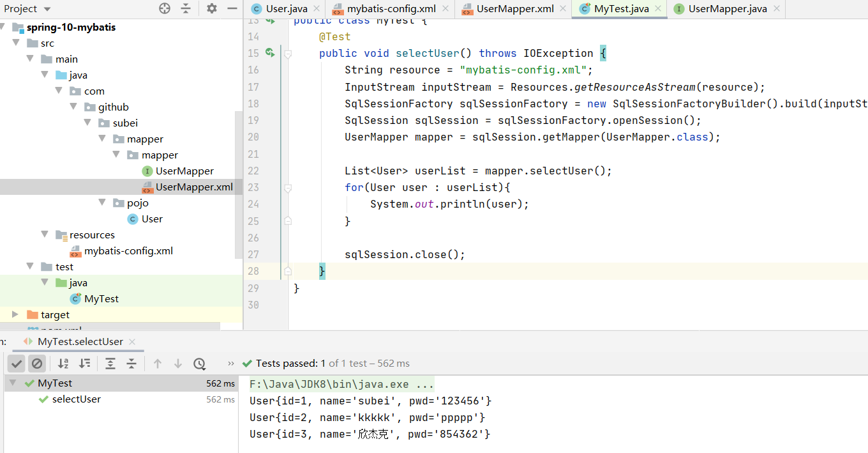The width and height of the screenshot is (868, 453).
Task: Toggle show passed tests checkmark button
Action: click(17, 364)
